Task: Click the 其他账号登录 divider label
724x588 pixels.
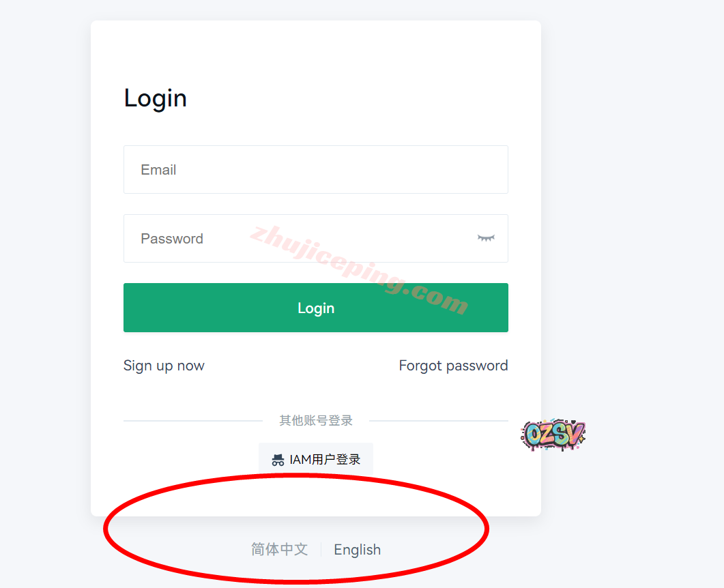Action: coord(316,420)
